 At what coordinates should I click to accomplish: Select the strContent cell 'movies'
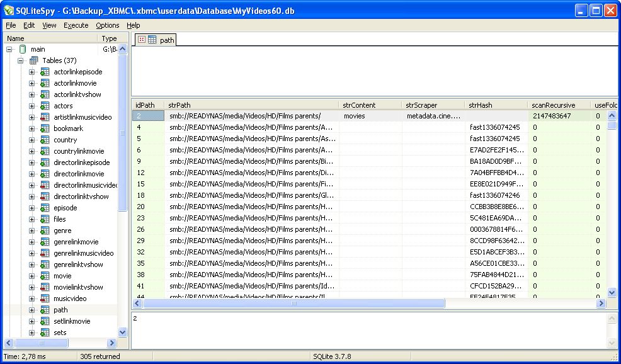[371, 116]
